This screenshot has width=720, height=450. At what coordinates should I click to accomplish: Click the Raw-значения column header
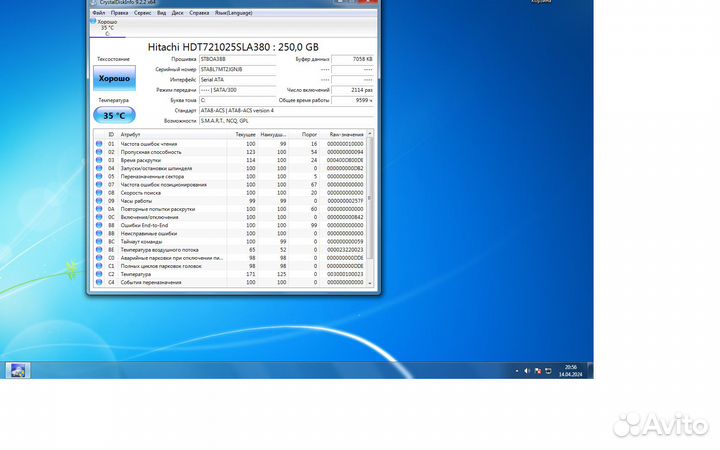click(x=343, y=135)
